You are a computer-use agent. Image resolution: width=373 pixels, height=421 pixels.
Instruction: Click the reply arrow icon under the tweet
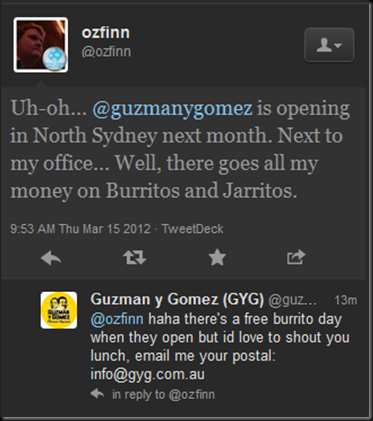tap(51, 258)
